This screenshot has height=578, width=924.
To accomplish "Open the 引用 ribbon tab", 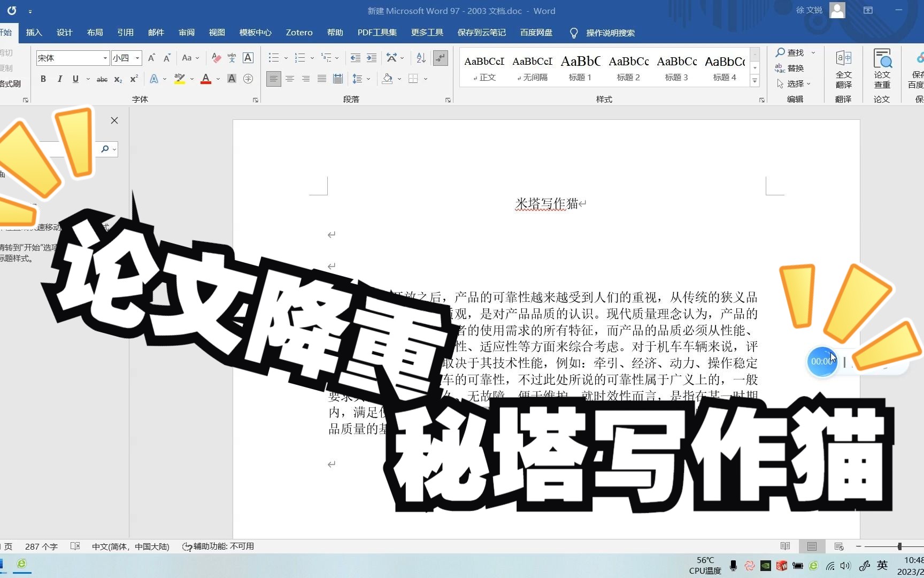I will pos(125,33).
